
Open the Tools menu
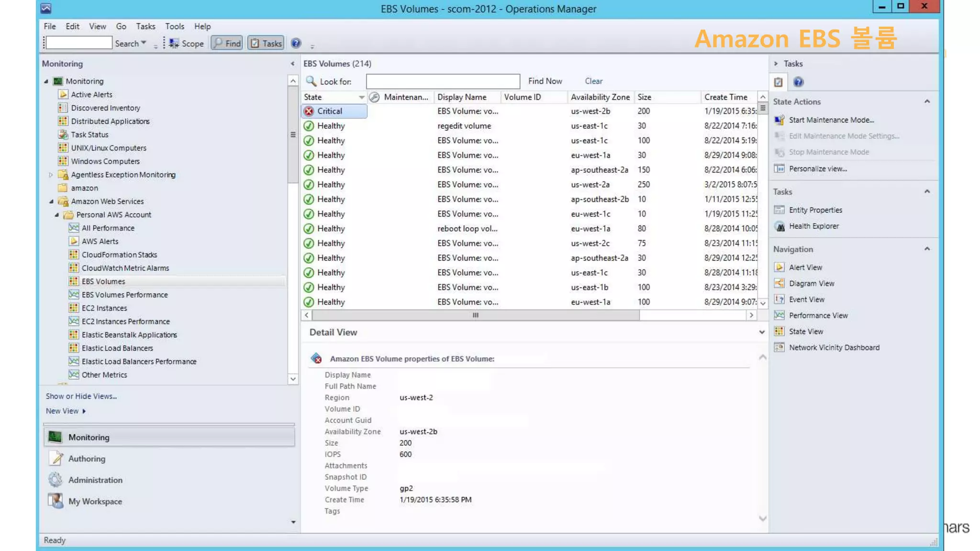[174, 26]
